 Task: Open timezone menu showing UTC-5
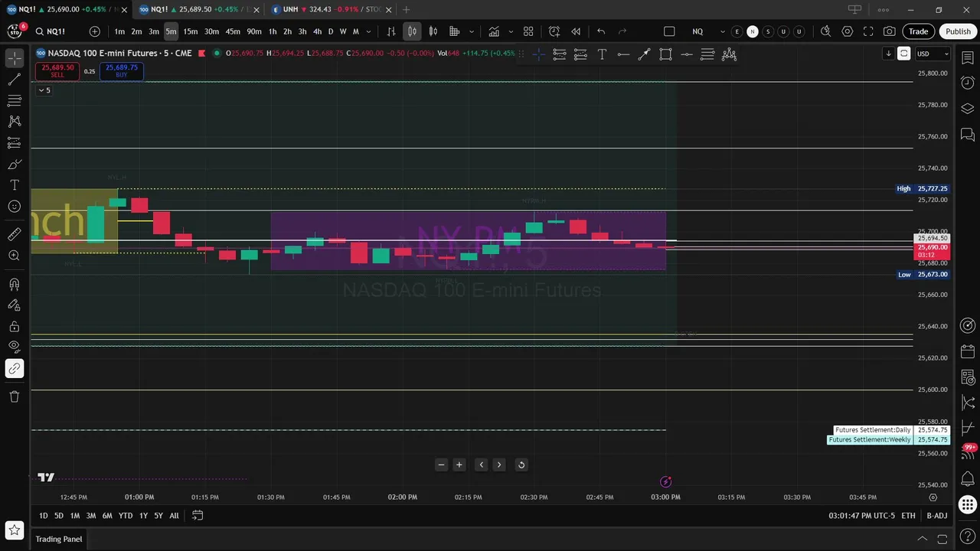click(x=861, y=516)
